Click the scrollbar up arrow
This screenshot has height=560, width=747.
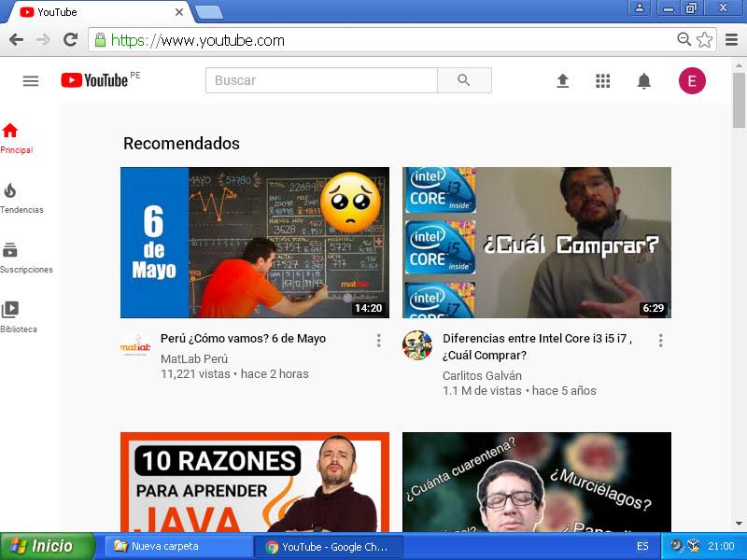(739, 64)
